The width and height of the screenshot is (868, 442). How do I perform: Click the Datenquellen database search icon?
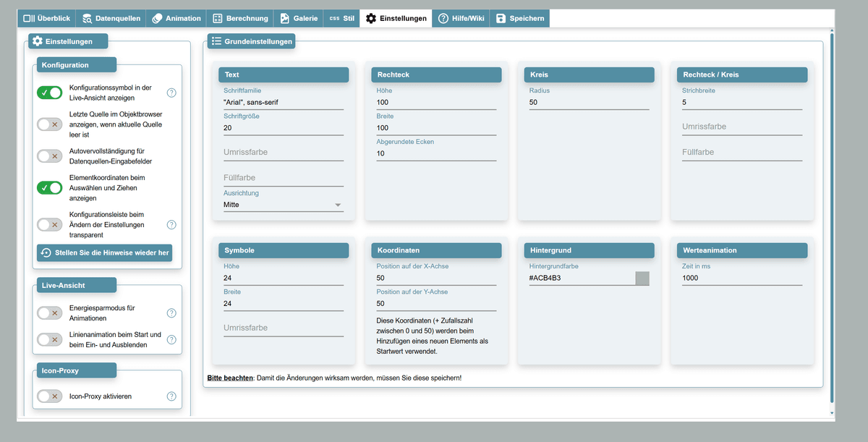click(87, 18)
